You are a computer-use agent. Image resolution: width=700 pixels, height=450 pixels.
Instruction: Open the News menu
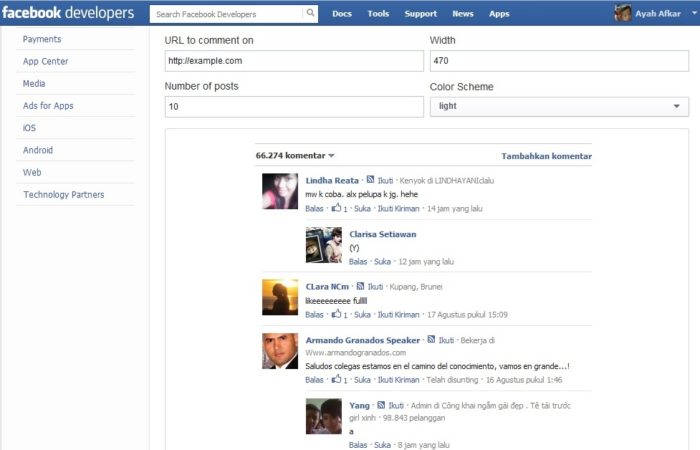[462, 13]
